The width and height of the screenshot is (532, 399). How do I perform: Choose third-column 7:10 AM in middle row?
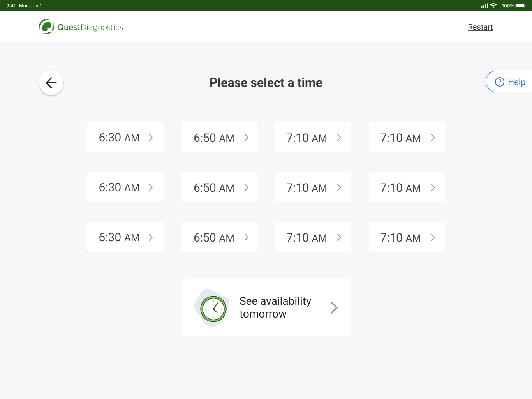313,187
